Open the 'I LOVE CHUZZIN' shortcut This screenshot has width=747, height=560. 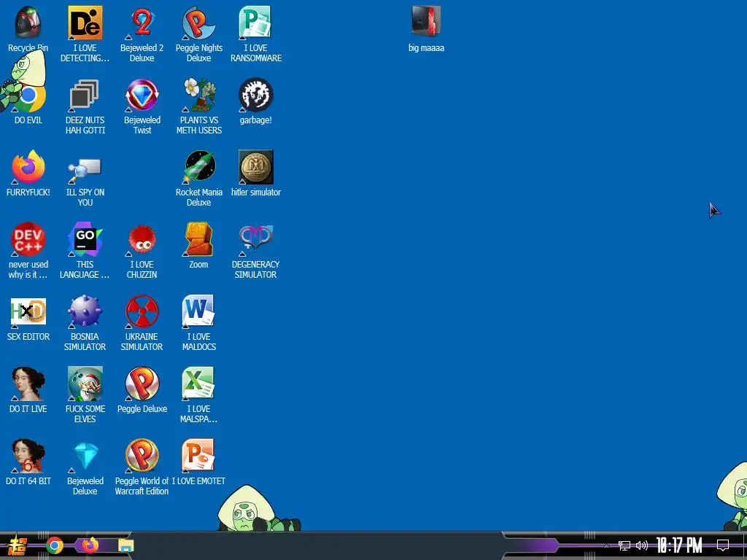coord(142,241)
